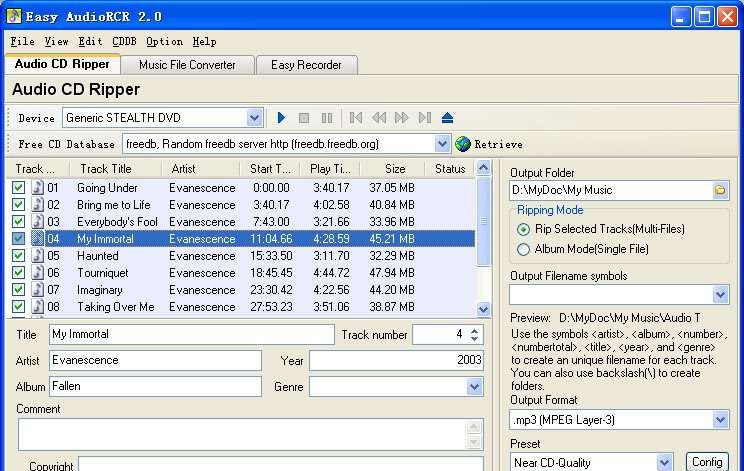Uncheck track 02 Bring me to Life
The height and width of the screenshot is (471, 744).
tap(19, 205)
